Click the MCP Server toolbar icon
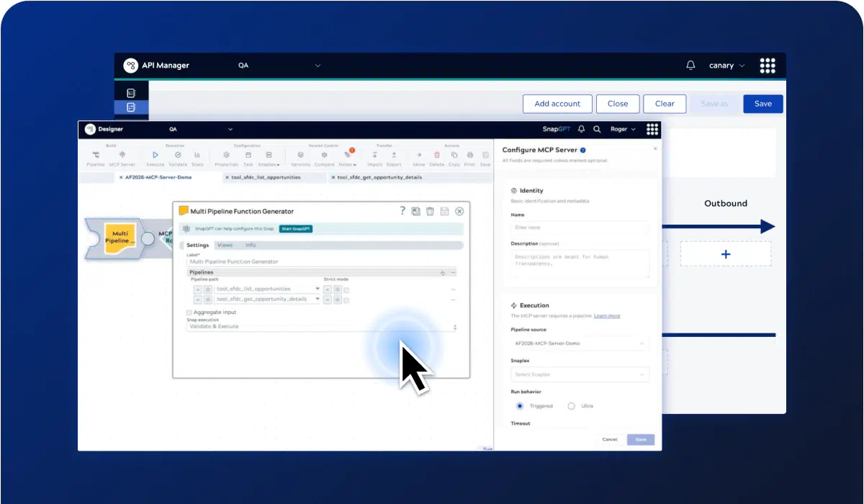Image resolution: width=864 pixels, height=504 pixels. pos(122,155)
